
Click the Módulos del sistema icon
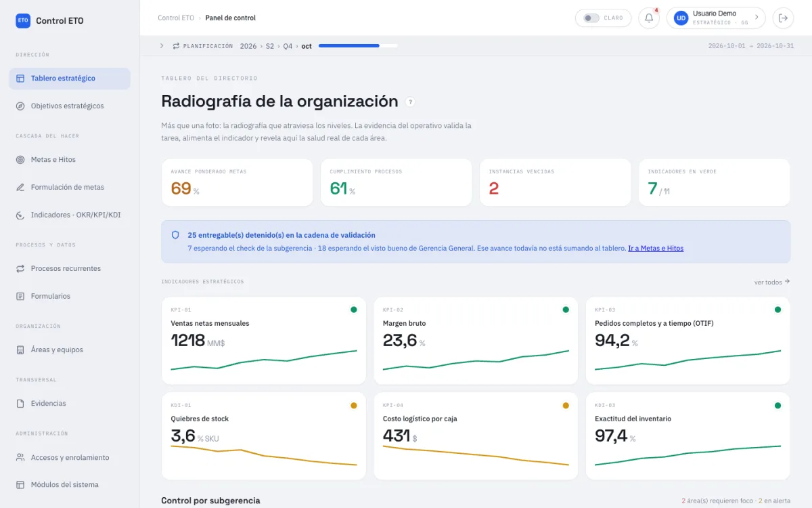[x=20, y=485]
